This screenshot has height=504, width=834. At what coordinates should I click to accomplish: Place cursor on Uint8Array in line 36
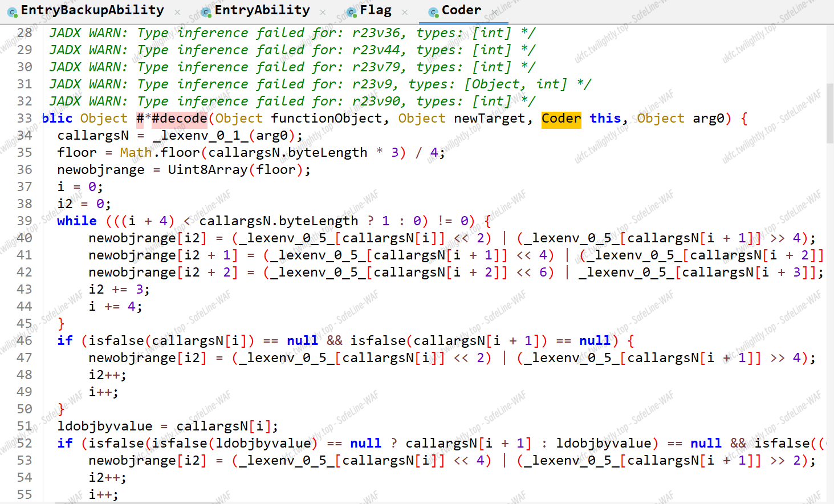click(208, 170)
